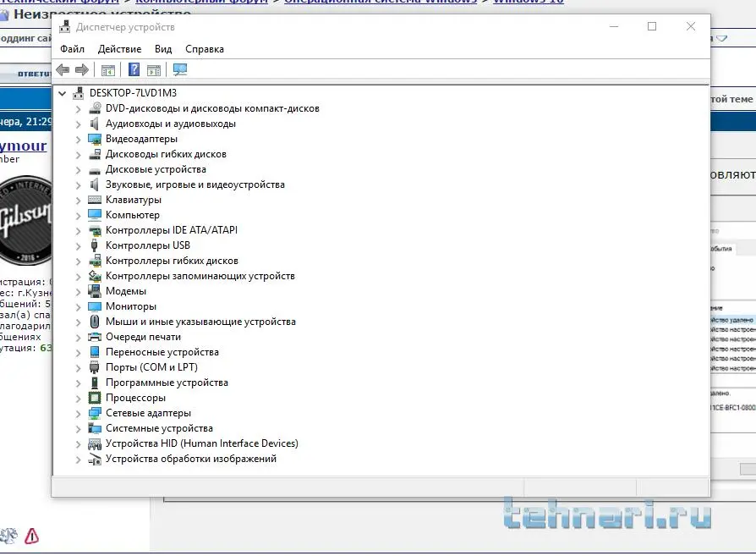Screen dimensions: 756x556
Task: Click the Устройства HID icon
Action: coord(95,443)
